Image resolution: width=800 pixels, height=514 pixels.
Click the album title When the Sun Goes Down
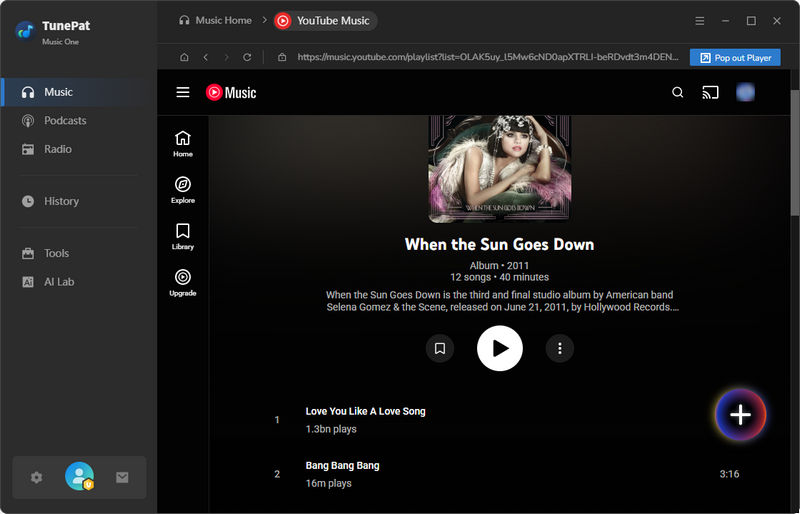[499, 244]
